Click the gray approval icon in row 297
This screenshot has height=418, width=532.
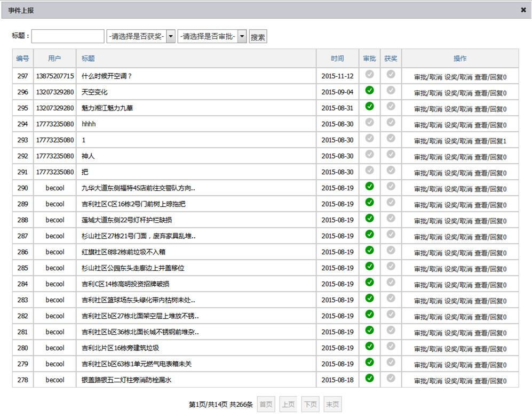(x=369, y=75)
